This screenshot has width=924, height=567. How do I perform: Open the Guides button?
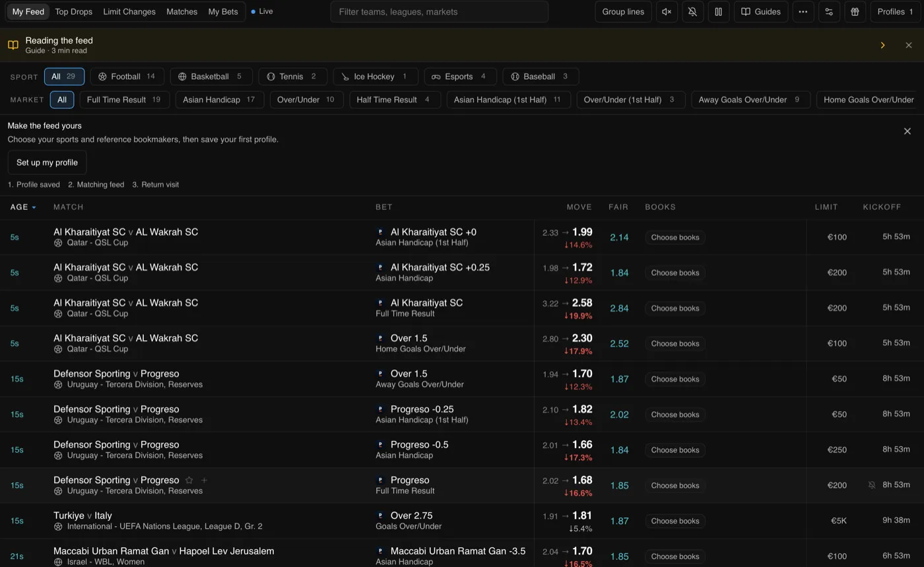click(761, 12)
